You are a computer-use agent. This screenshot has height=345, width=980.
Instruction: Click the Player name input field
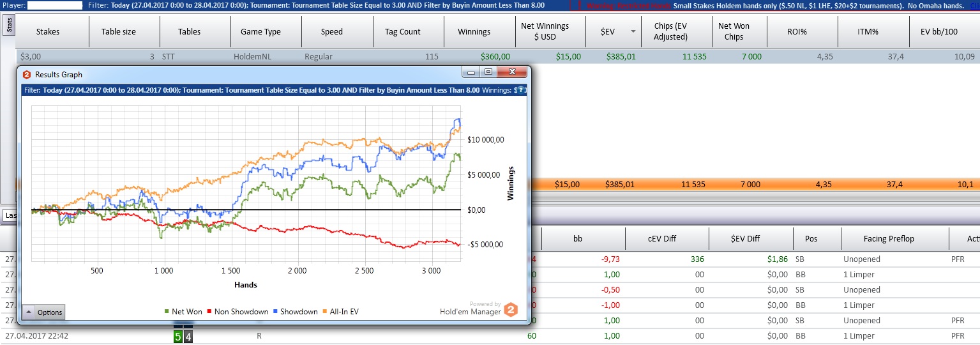[x=55, y=5]
